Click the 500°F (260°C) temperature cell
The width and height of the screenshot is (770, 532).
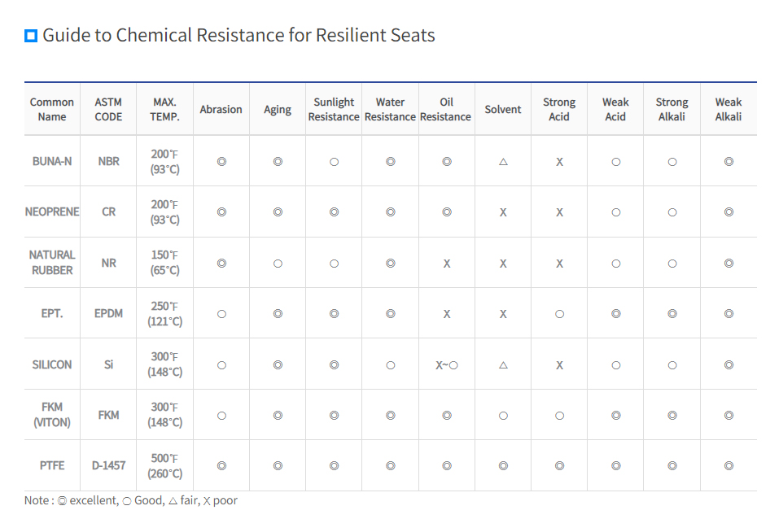[x=165, y=466]
